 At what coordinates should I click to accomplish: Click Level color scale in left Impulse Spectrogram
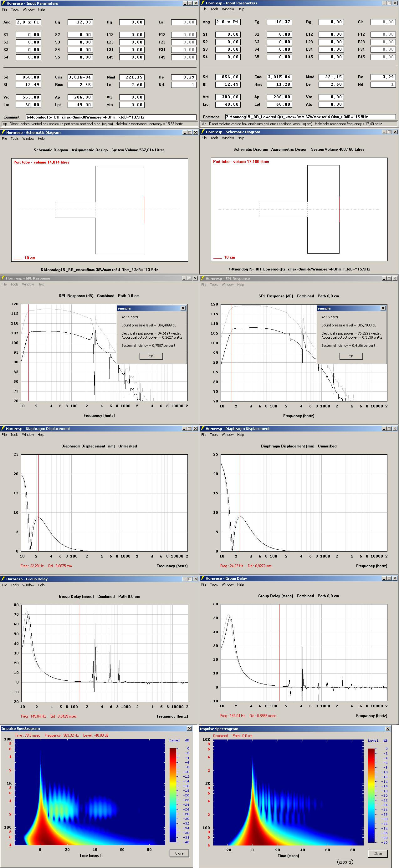173,795
